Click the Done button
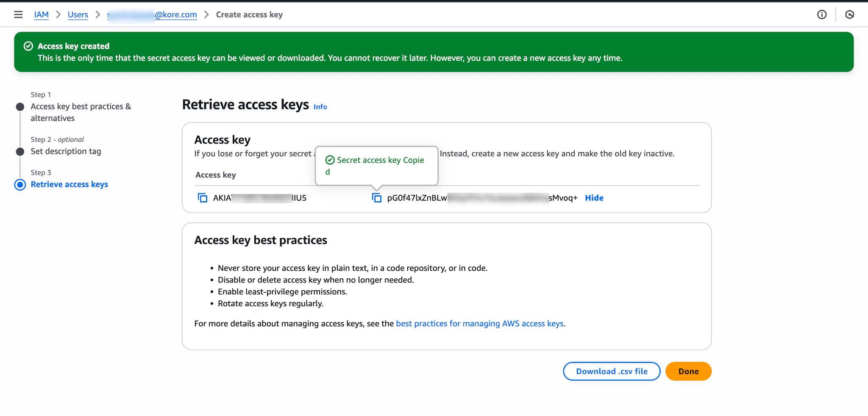 688,371
